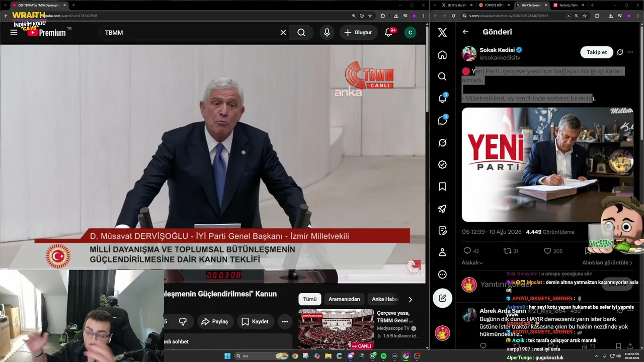Follow Sokak Kedisi with Takip et
Viewport: 644px width, 362px height.
[x=597, y=52]
